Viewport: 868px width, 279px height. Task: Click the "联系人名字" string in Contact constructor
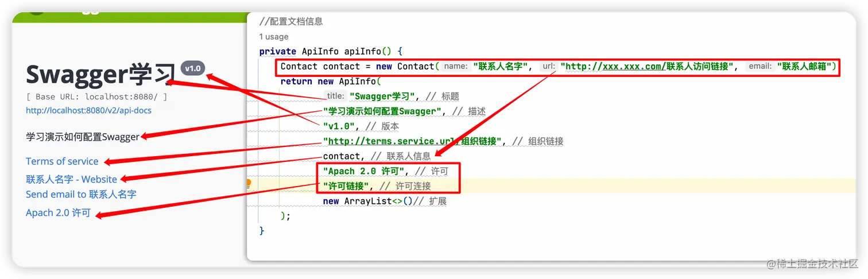[x=500, y=67]
